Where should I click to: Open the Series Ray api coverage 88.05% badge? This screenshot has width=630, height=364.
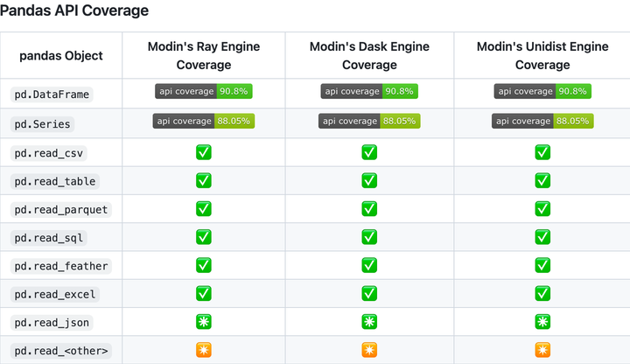204,121
